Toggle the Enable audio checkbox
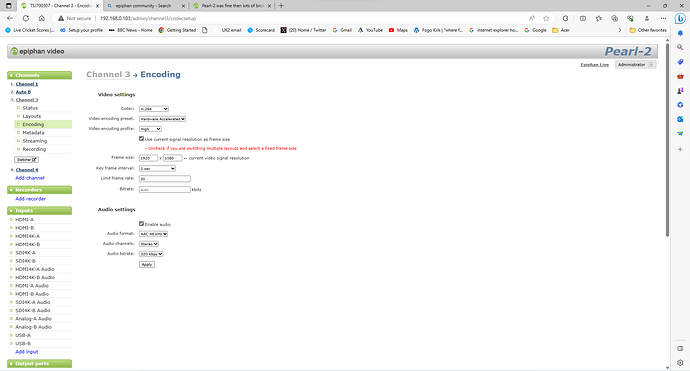 click(x=142, y=224)
